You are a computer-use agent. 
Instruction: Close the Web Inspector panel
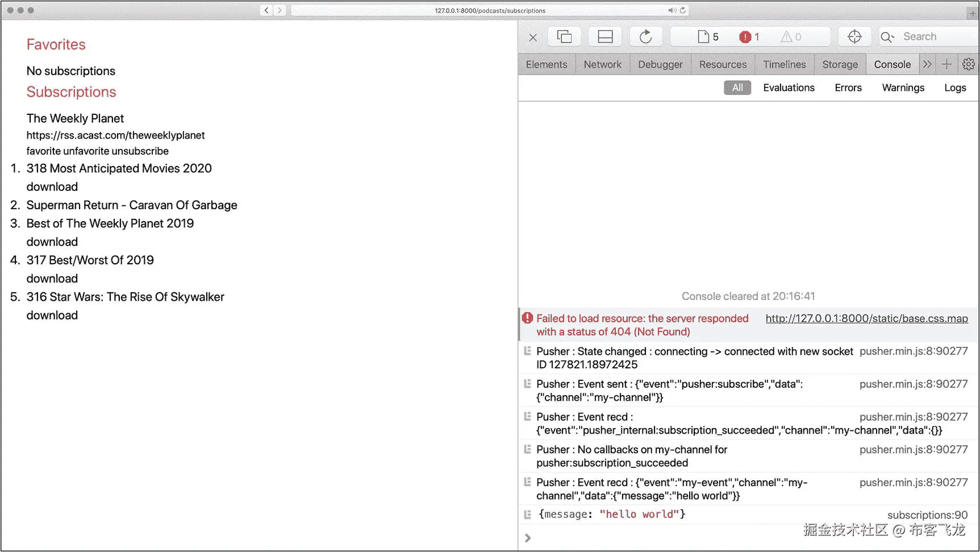coord(533,38)
